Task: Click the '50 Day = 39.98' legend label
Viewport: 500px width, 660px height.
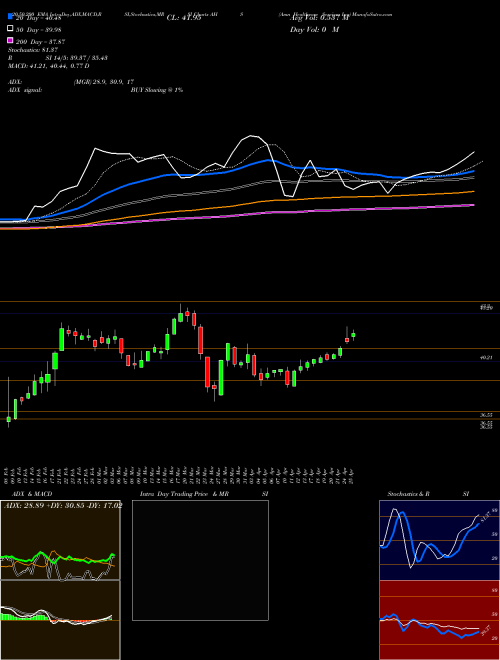Action: coord(38,29)
